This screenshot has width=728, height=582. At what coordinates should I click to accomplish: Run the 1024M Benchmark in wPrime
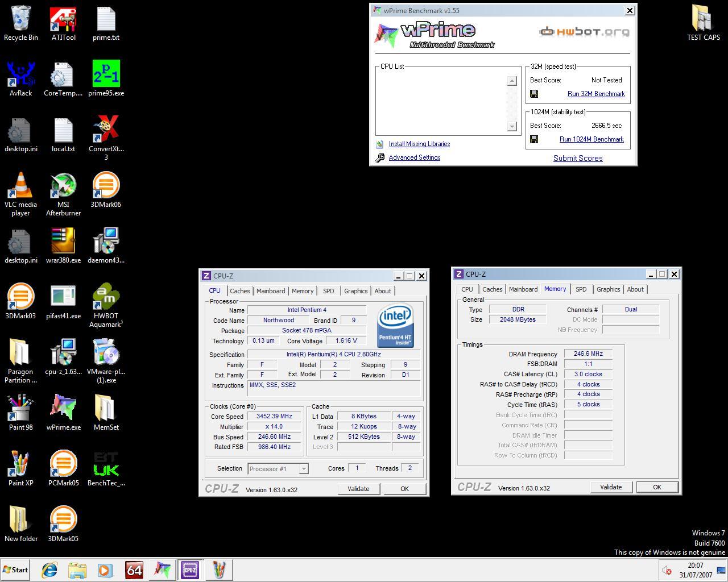click(591, 139)
